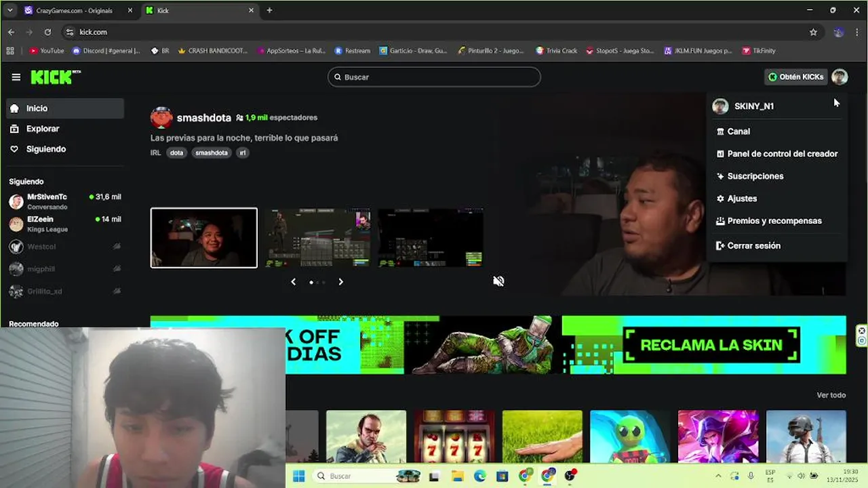This screenshot has height=488, width=868.
Task: Click the smashdota tag
Action: (212, 153)
